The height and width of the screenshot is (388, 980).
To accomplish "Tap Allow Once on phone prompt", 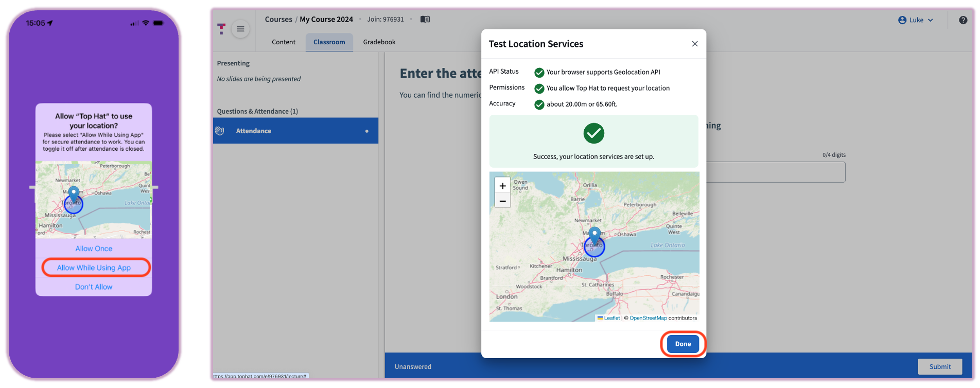I will [x=94, y=249].
